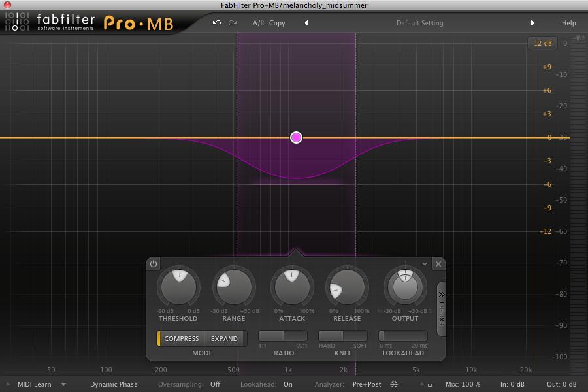588x392 pixels.
Task: Click the Release knob
Action: coord(348,287)
